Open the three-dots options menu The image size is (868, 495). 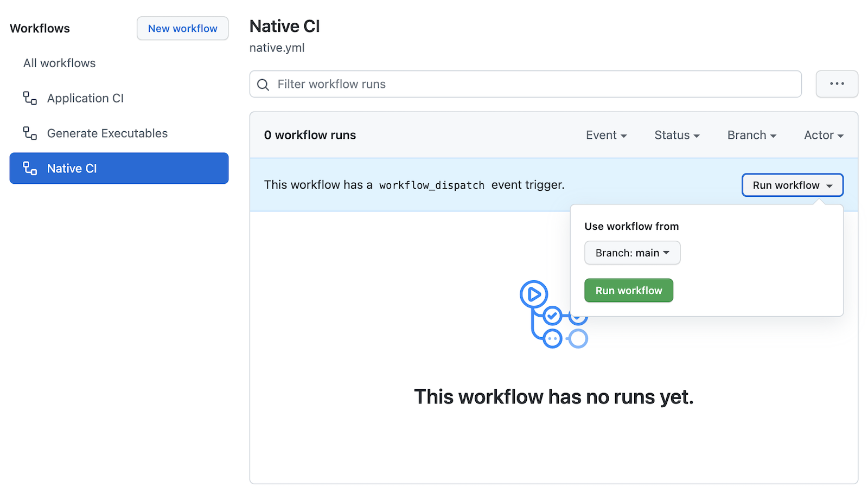(x=837, y=84)
